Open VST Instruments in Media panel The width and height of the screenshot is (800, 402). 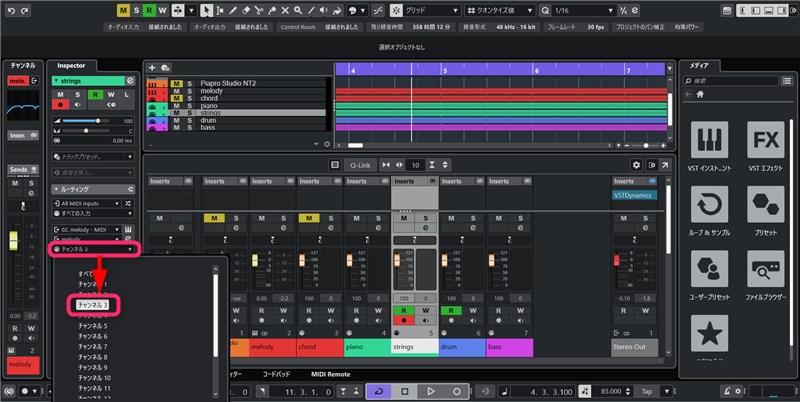pos(709,139)
